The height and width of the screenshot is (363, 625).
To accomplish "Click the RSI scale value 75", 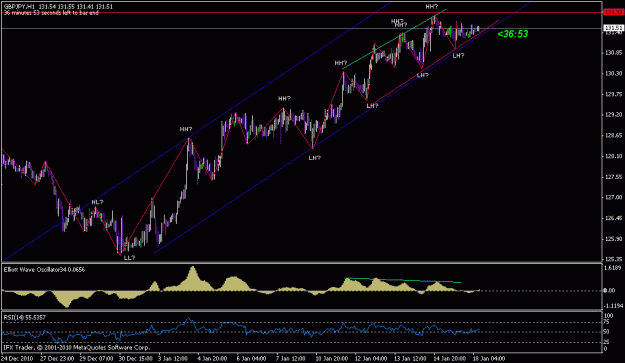I will click(607, 322).
